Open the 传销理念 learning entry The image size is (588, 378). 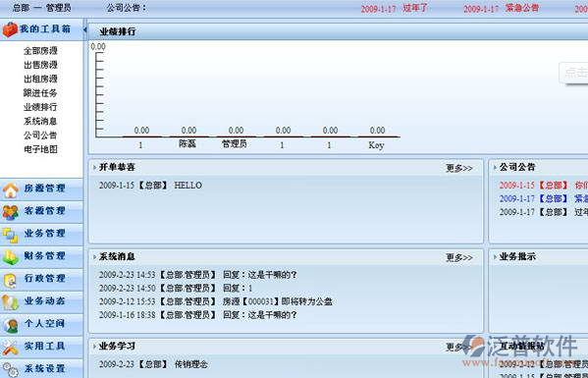click(x=191, y=364)
